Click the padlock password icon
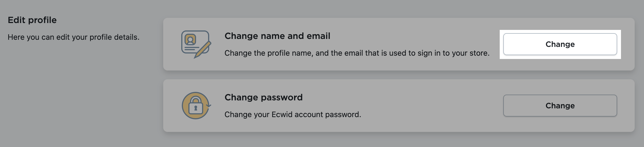Screen dimensions: 644x147 [x=196, y=106]
